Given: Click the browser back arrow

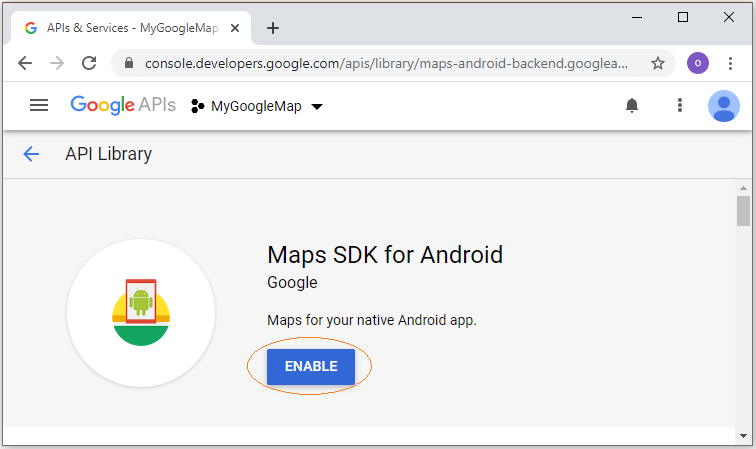Looking at the screenshot, I should coord(25,63).
